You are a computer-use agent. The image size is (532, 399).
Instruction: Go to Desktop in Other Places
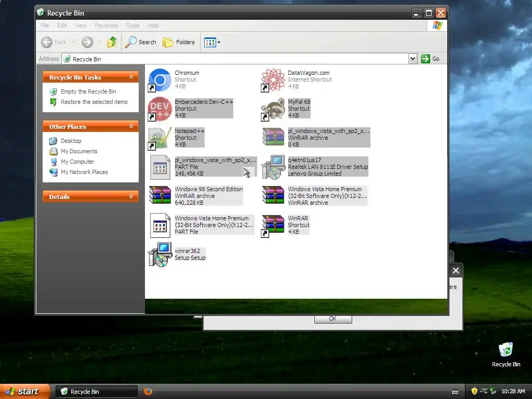[71, 141]
